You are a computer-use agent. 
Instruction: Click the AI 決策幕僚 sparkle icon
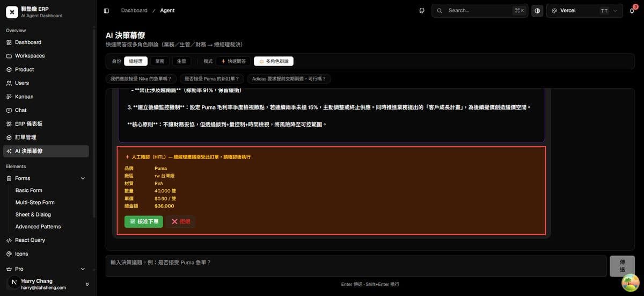tap(9, 151)
